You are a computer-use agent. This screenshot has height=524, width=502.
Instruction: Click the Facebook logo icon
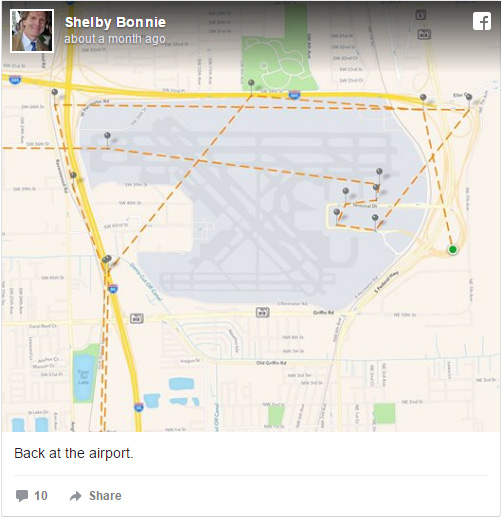click(482, 21)
